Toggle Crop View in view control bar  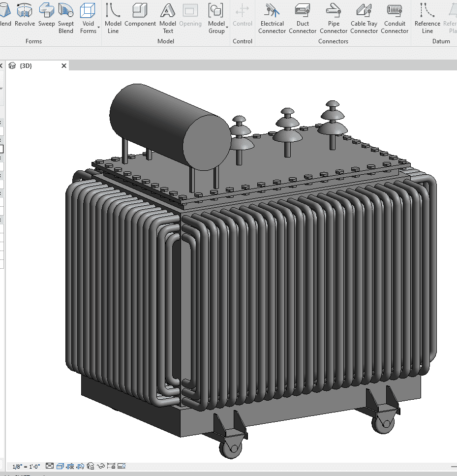point(69,466)
